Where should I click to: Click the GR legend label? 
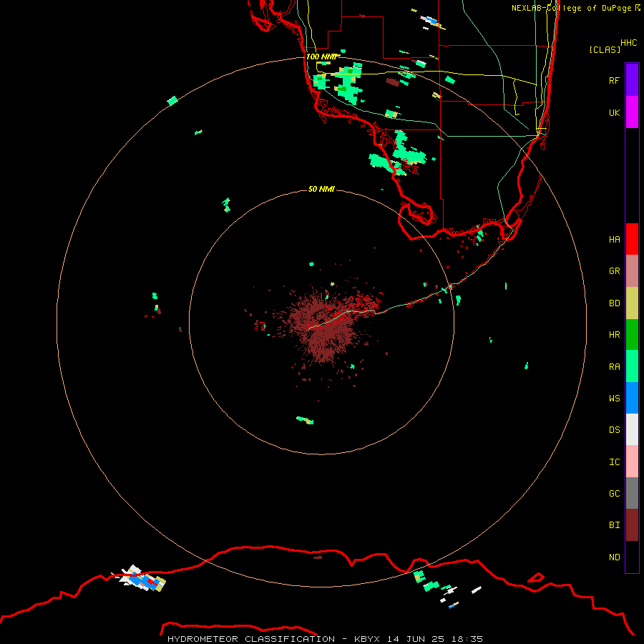[x=614, y=271]
